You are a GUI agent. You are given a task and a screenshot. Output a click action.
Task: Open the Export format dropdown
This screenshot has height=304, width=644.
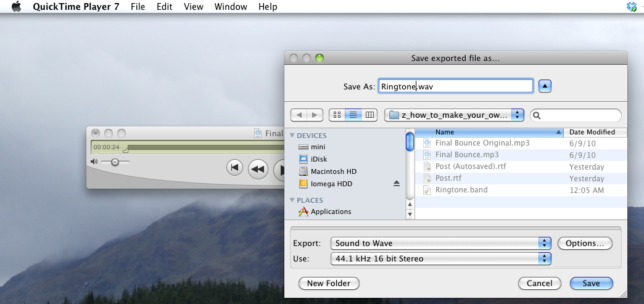point(440,243)
